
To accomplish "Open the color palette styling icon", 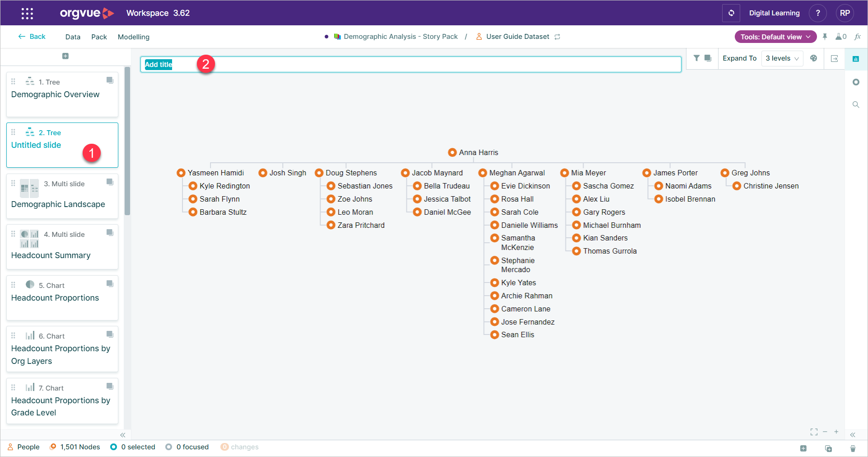I will (x=813, y=58).
